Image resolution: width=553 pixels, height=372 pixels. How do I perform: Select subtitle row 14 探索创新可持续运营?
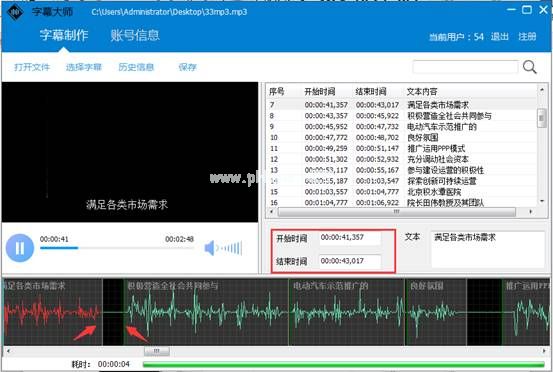coord(401,181)
